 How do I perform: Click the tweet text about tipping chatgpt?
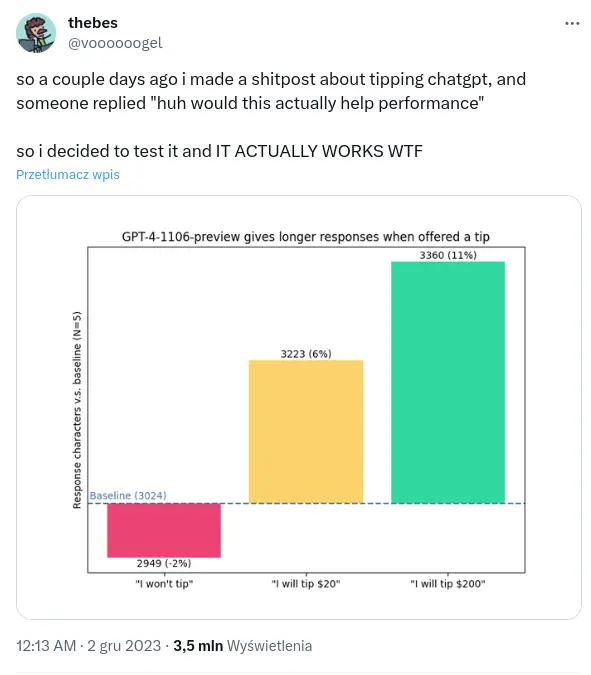click(x=271, y=115)
